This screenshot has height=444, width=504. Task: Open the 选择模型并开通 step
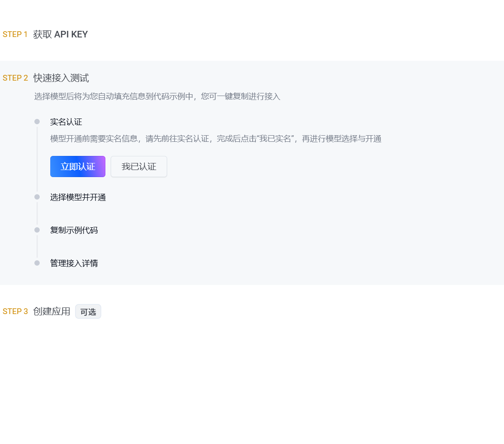point(78,197)
